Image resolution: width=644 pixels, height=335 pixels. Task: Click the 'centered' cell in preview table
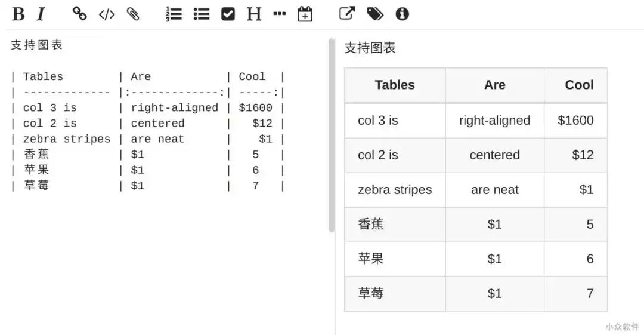click(x=494, y=155)
